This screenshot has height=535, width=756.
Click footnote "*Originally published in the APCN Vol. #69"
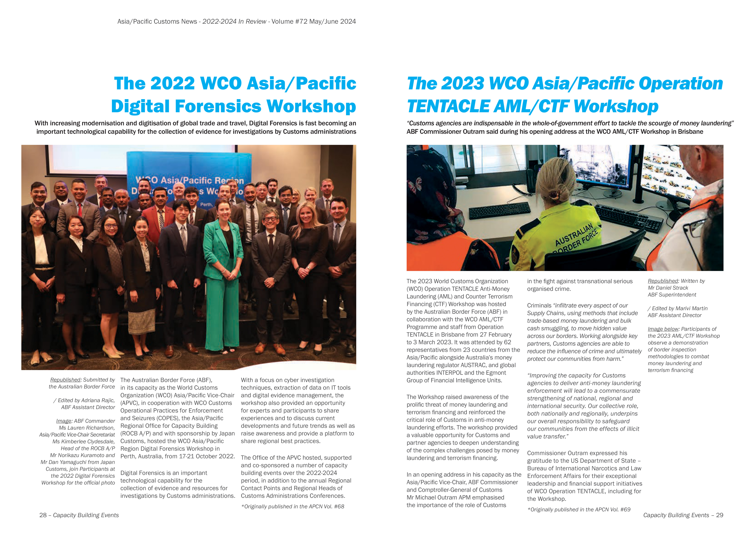(x=579, y=509)
